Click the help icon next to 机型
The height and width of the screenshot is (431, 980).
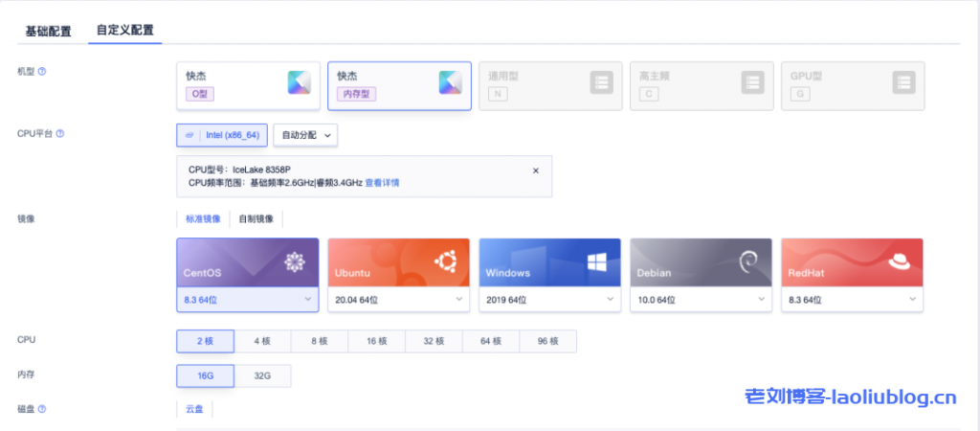[42, 72]
